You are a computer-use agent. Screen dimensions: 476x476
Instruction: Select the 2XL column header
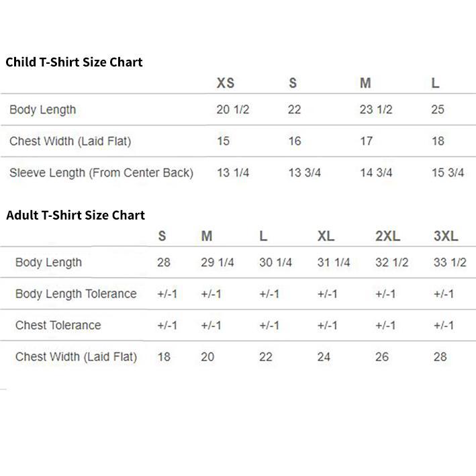(387, 236)
